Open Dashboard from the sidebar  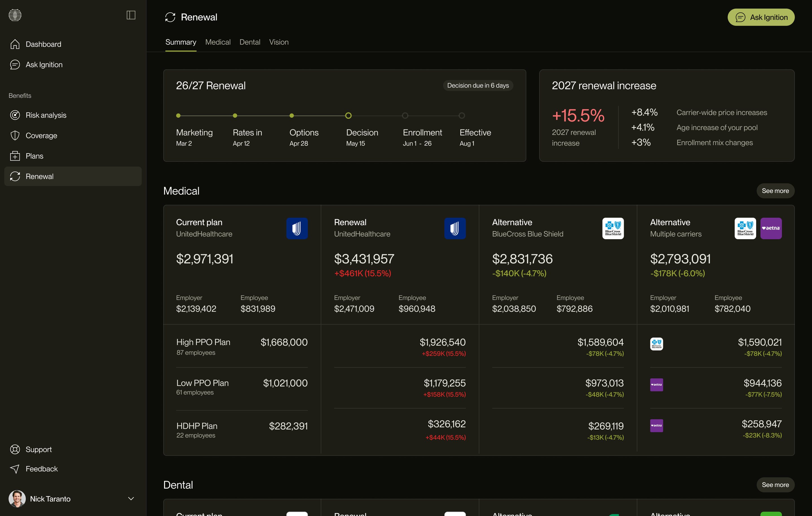pos(73,44)
